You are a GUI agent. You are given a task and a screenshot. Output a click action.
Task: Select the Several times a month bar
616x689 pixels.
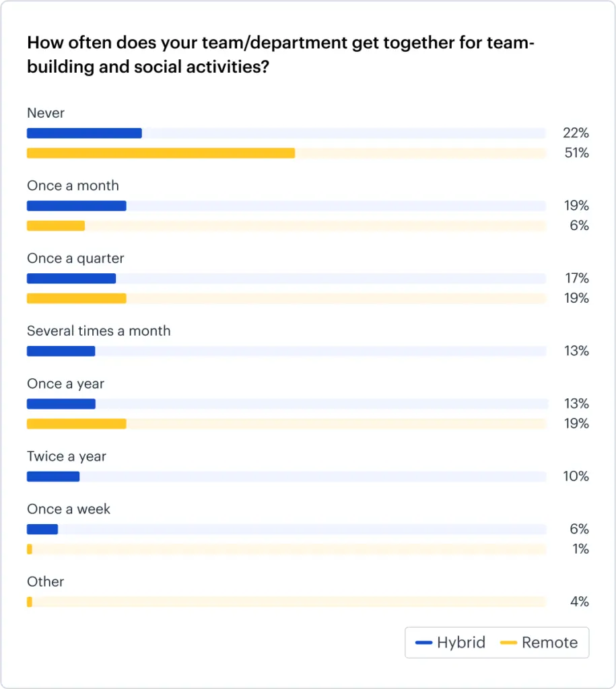61,351
